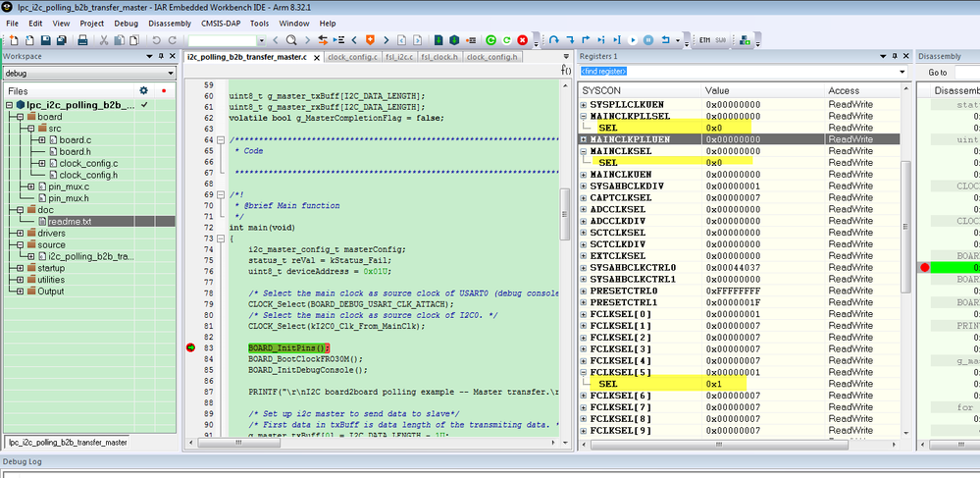
Task: Click the Make build icon
Action: coord(454,40)
